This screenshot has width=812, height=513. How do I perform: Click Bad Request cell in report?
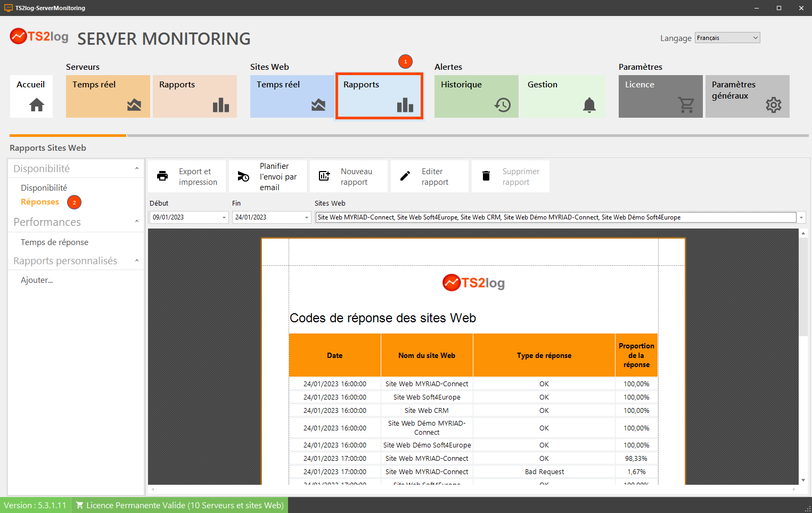coord(544,472)
